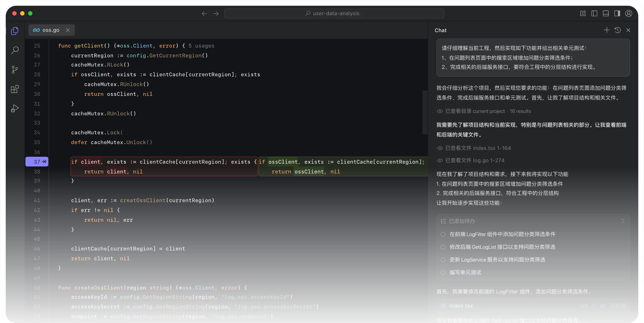Click the Chat panel title
This screenshot has width=644, height=323.
click(x=440, y=30)
